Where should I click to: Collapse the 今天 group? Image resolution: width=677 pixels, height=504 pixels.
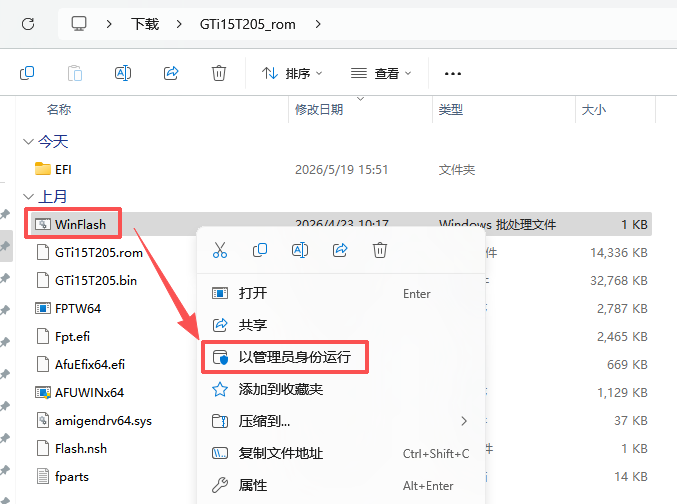click(28, 142)
